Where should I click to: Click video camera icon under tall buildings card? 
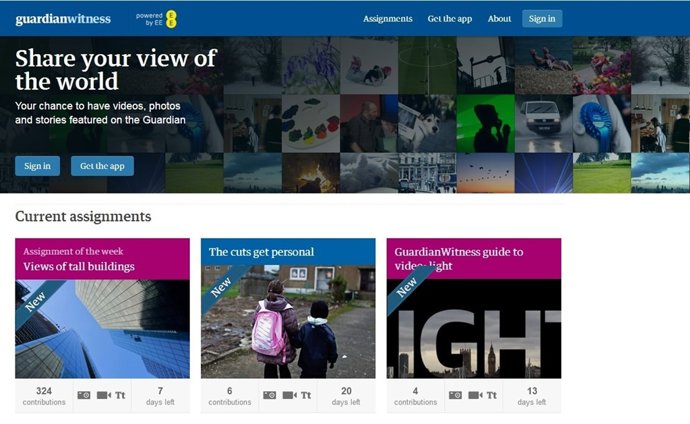tap(102, 395)
